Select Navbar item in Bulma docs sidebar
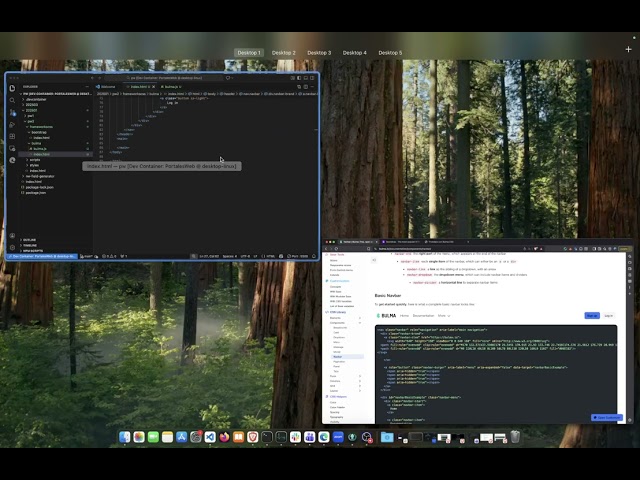The width and height of the screenshot is (640, 480). [x=347, y=357]
